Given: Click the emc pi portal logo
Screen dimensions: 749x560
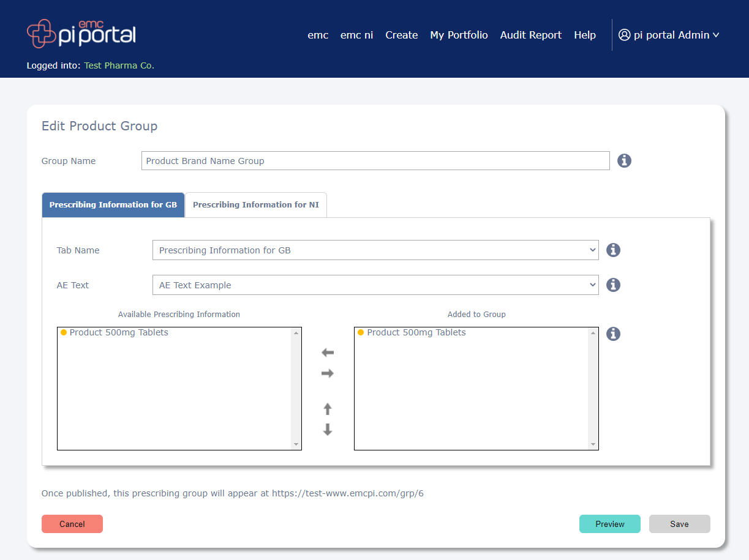Looking at the screenshot, I should click(81, 34).
